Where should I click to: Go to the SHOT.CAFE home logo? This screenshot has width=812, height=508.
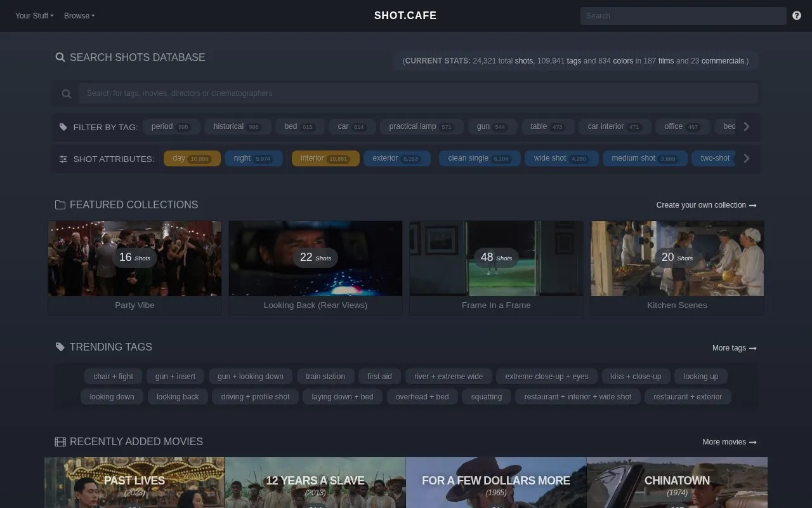point(405,16)
